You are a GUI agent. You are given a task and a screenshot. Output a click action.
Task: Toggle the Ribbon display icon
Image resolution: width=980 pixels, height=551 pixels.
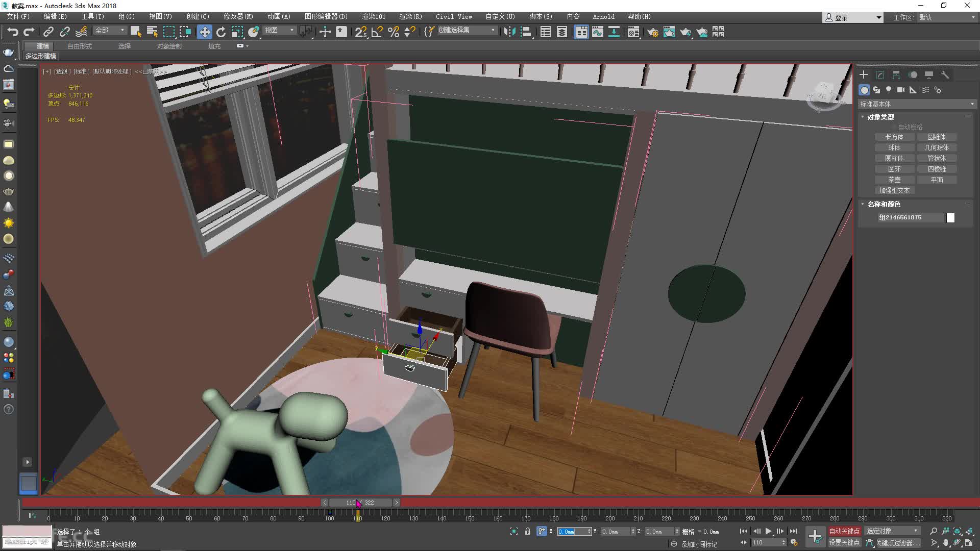point(581,32)
